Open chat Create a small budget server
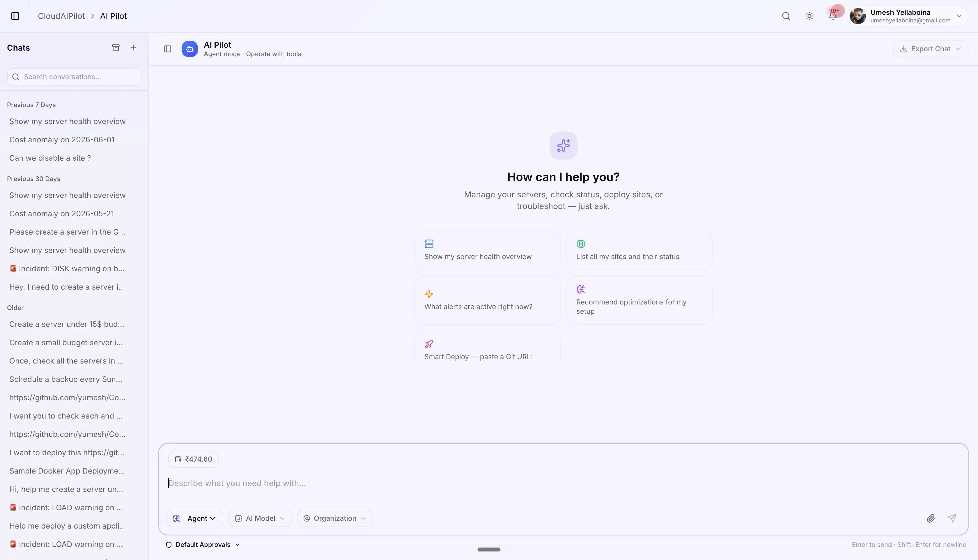Viewport: 978px width, 560px height. click(x=74, y=343)
